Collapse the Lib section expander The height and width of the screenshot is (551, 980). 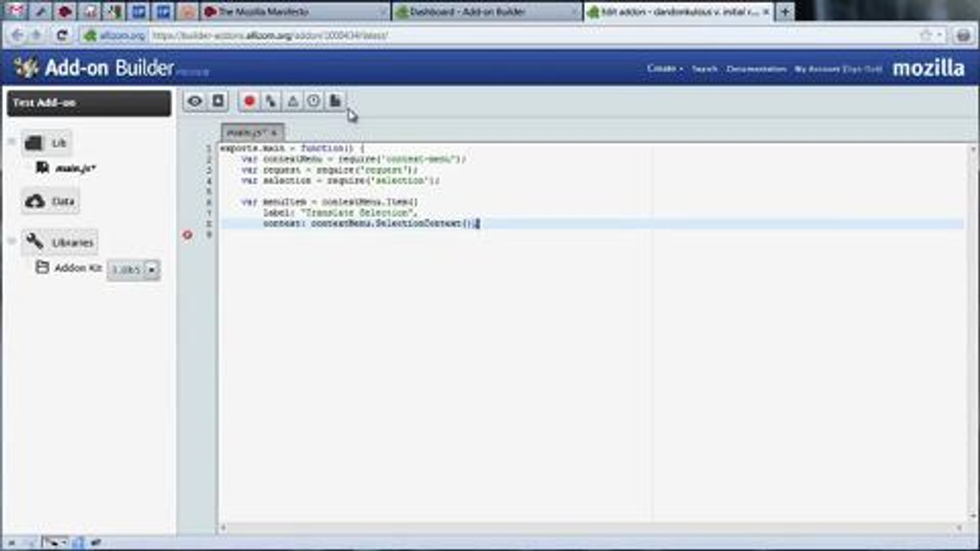[x=11, y=142]
